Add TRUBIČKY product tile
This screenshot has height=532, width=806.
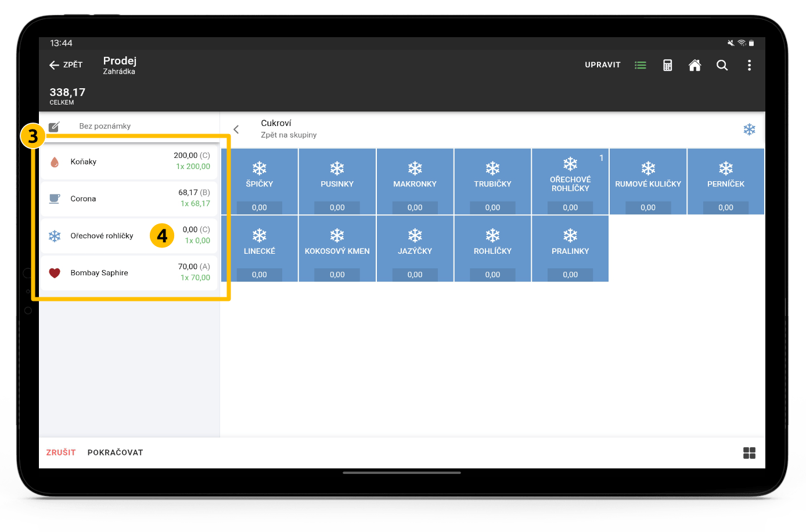click(x=492, y=182)
